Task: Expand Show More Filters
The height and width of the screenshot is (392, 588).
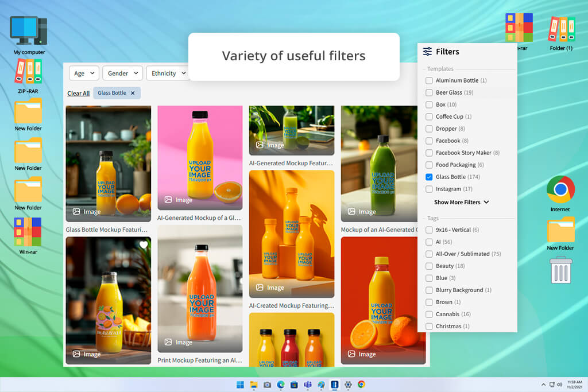Action: point(462,202)
